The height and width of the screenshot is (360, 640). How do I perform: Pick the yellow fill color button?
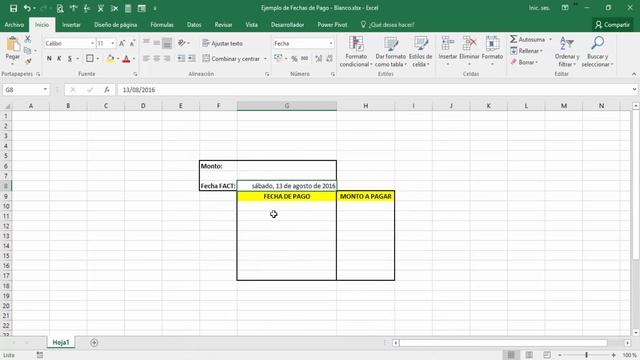(110, 59)
